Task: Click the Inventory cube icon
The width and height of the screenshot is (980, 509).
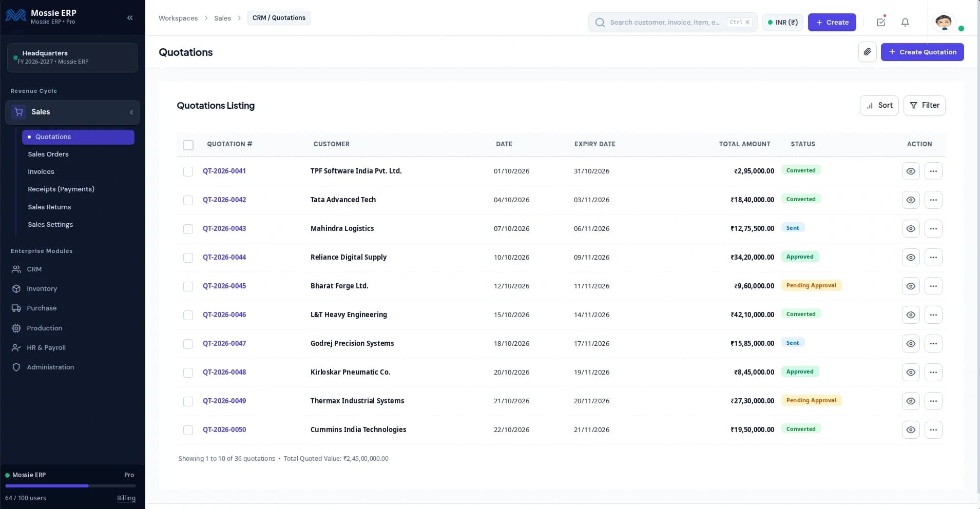Action: point(16,289)
